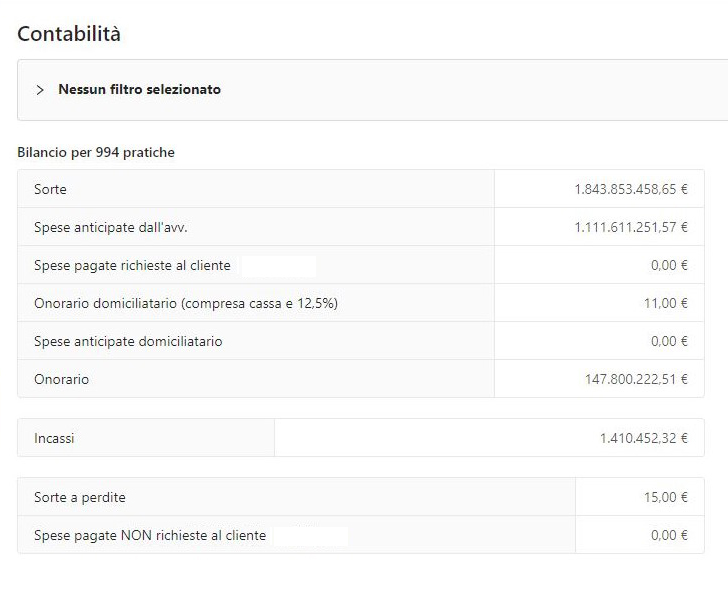Click the 'Sorte a perdite' row label
The height and width of the screenshot is (596, 728).
(x=80, y=497)
